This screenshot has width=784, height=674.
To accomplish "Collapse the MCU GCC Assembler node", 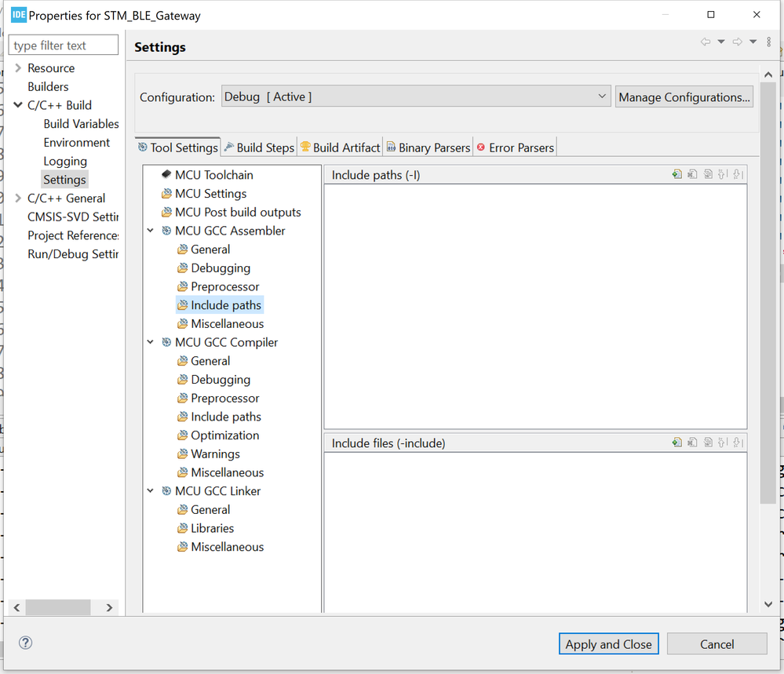I will (150, 231).
